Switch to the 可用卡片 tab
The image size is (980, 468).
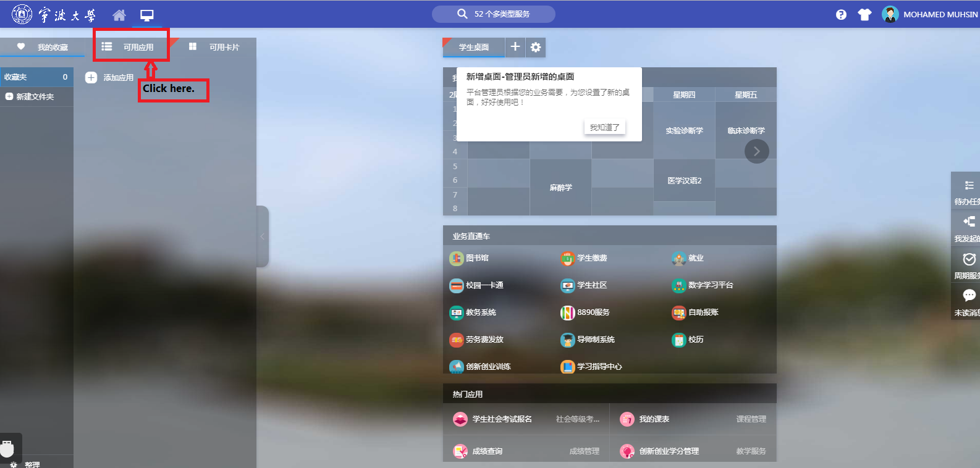tap(215, 47)
